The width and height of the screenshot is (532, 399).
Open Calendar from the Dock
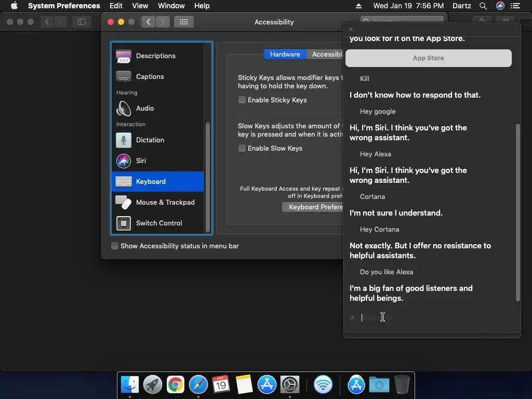tap(221, 384)
